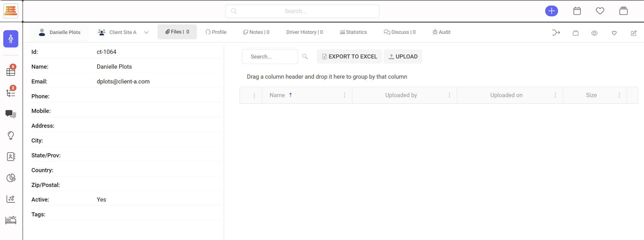Open the calendar icon in top bar

pyautogui.click(x=577, y=11)
